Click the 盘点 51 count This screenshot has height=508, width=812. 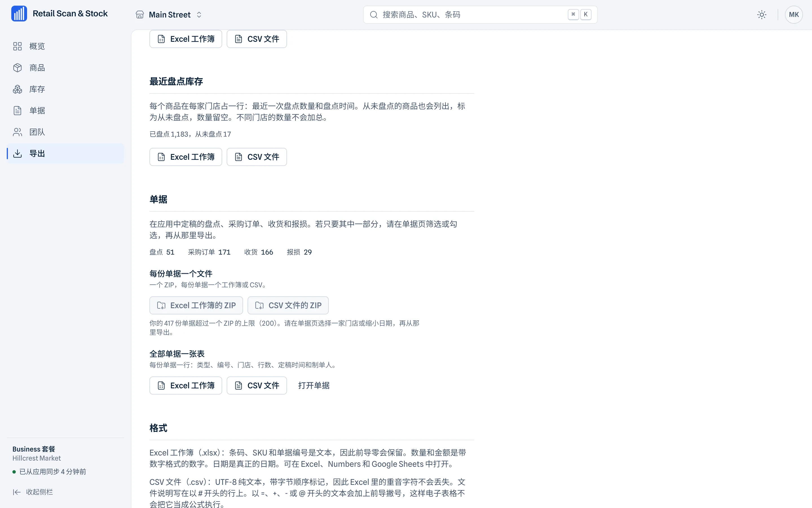(162, 252)
